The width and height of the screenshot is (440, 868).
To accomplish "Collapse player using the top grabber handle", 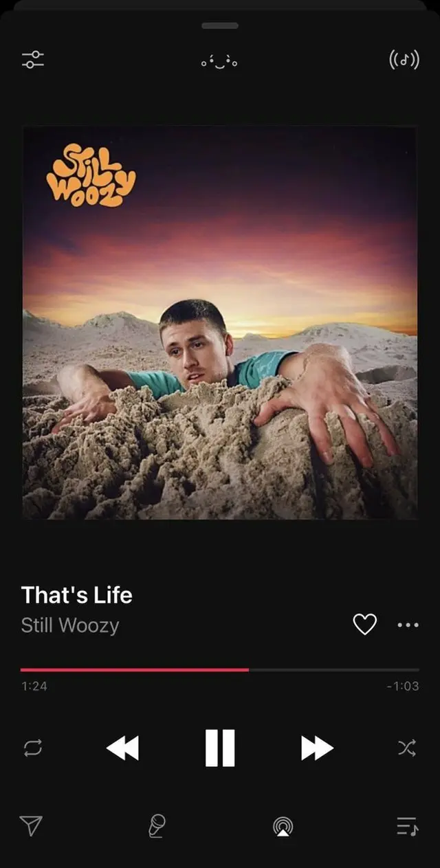I will (220, 25).
